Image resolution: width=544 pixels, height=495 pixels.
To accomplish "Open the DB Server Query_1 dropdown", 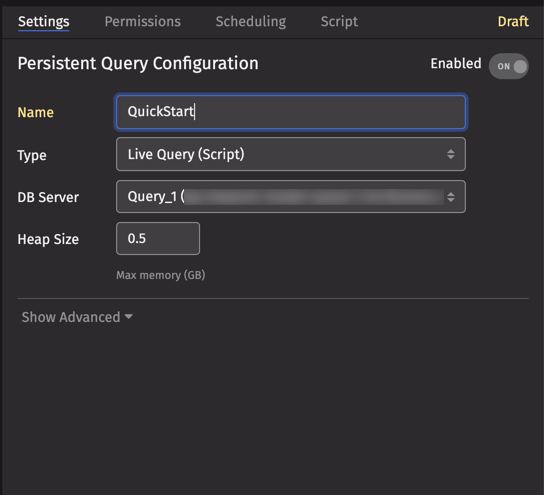I will [x=291, y=197].
